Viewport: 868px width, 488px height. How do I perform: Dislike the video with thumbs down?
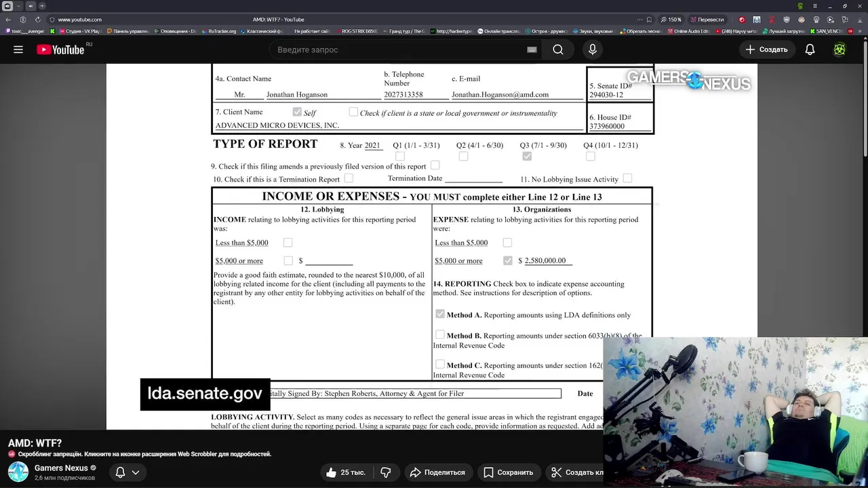(x=386, y=472)
